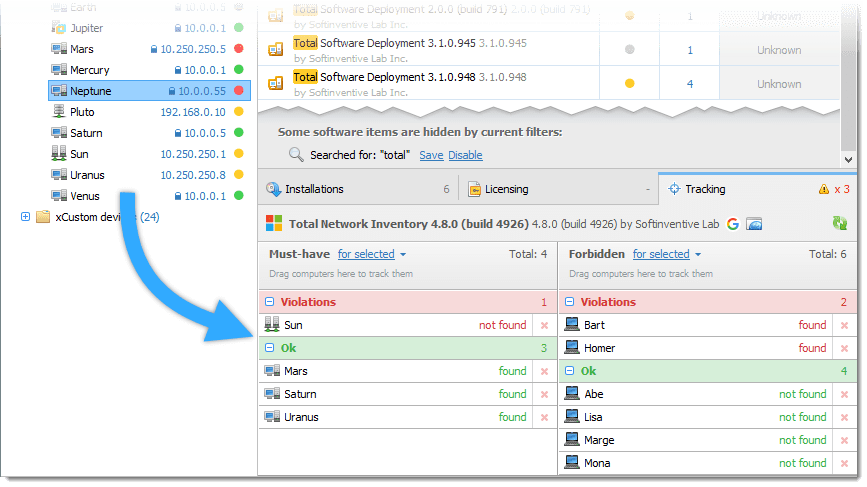867x487 pixels.
Task: Click package icon for Software Deployment 3.1.0.945
Action: [275, 50]
